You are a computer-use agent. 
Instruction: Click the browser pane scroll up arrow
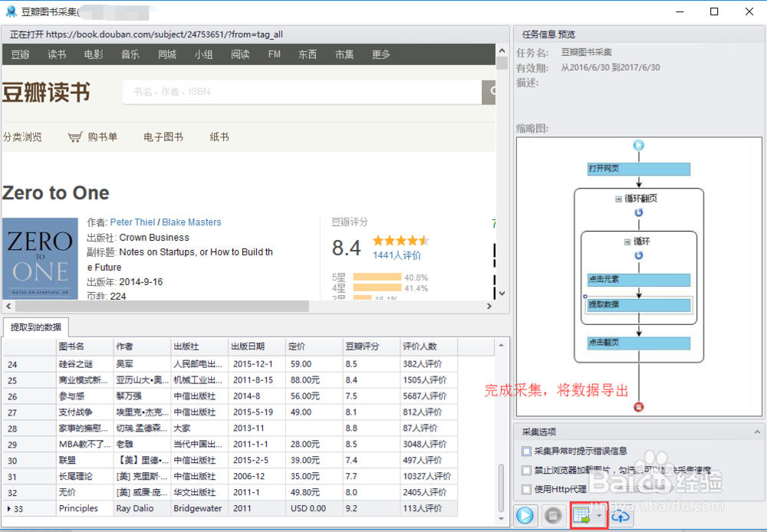(x=502, y=51)
